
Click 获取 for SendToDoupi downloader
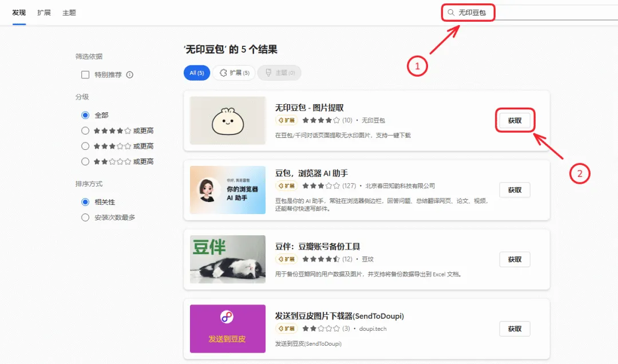tap(515, 329)
